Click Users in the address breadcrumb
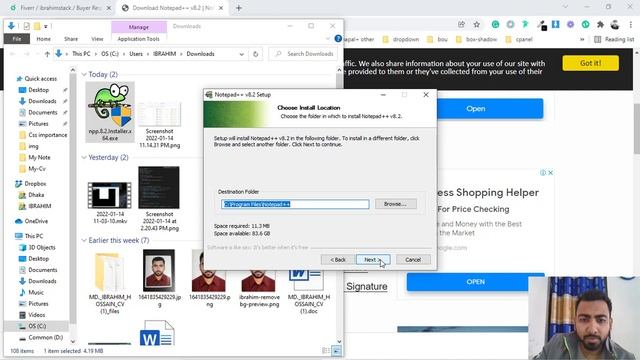The width and height of the screenshot is (640, 360). click(x=136, y=54)
